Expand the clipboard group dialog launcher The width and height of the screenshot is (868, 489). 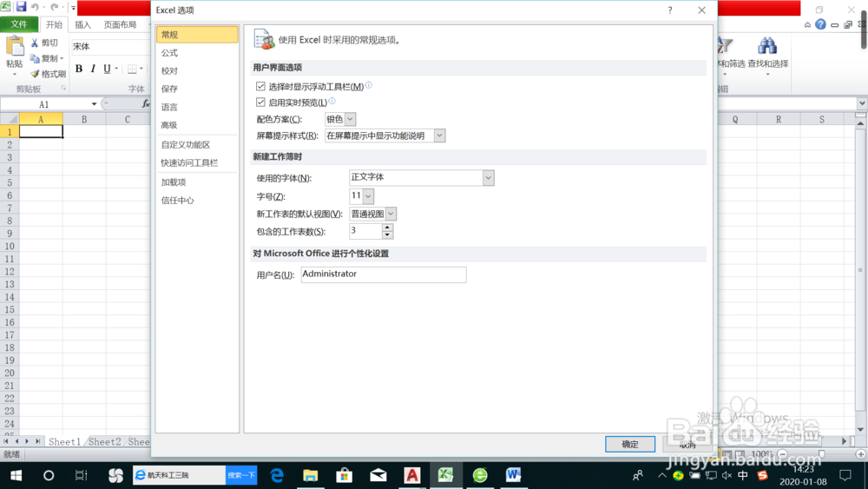[x=63, y=88]
